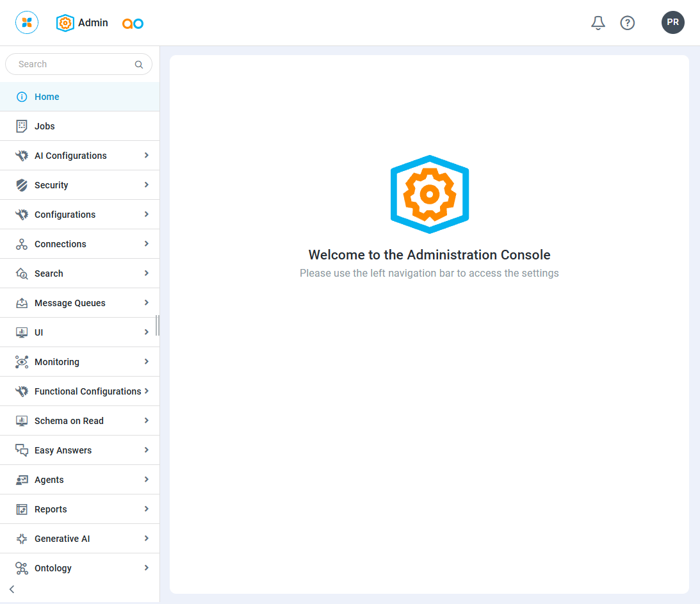Click the sidebar resize handle
The height and width of the screenshot is (604, 700).
(157, 325)
